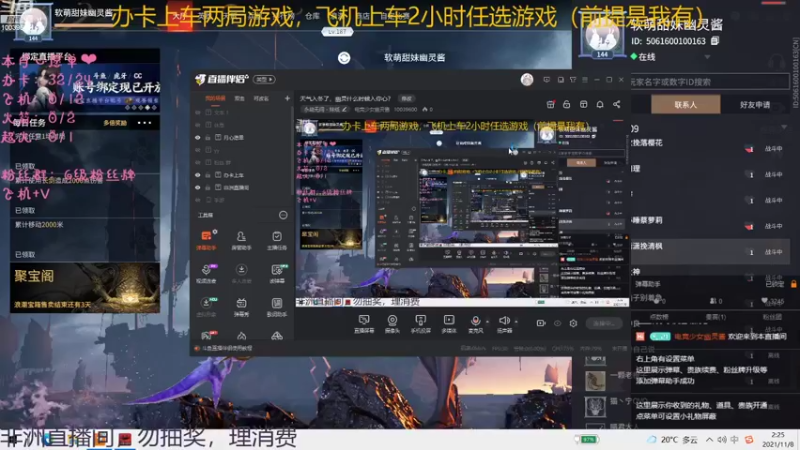Switch to the third scene tab
This screenshot has height=450, width=800.
(x=261, y=98)
